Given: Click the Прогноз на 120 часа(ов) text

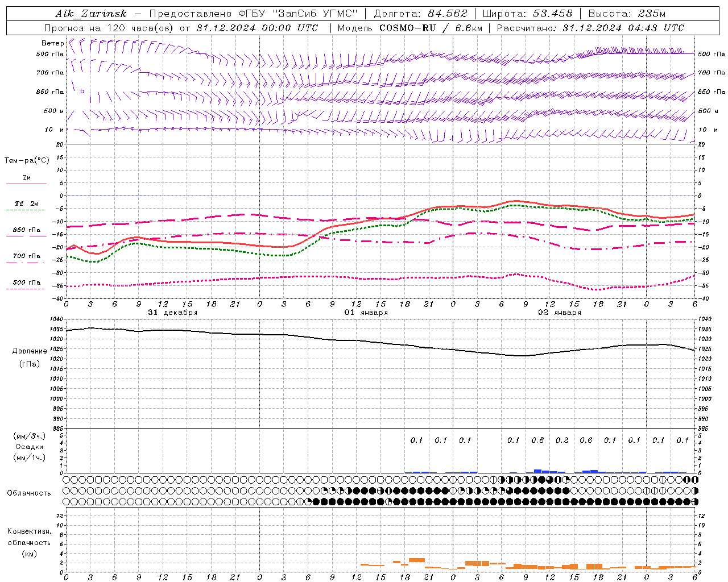Looking at the screenshot, I should (110, 28).
